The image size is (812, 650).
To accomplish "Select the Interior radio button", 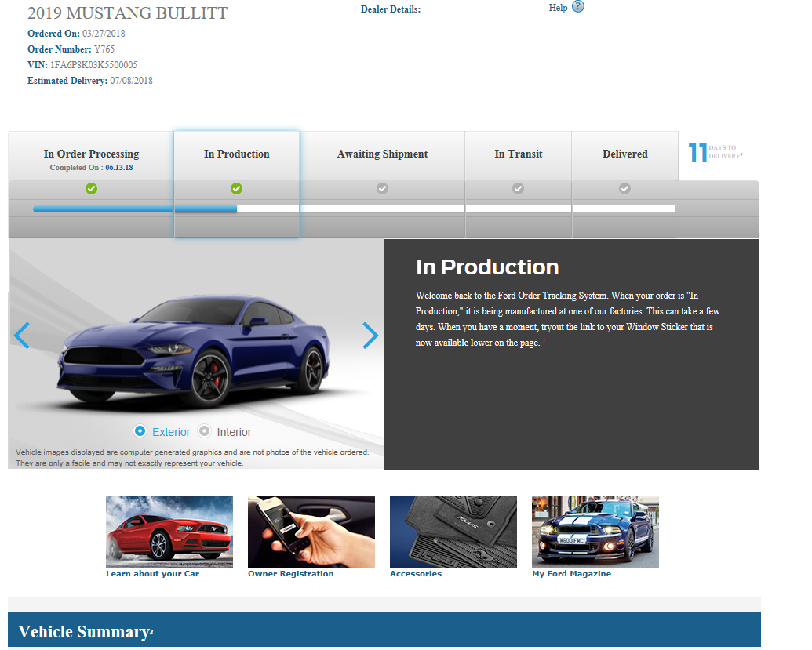I will pos(205,431).
